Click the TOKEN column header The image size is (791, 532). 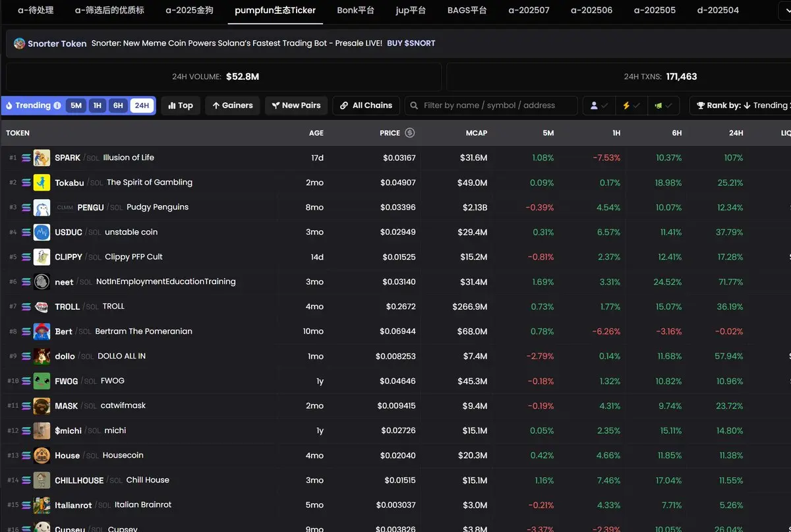18,133
